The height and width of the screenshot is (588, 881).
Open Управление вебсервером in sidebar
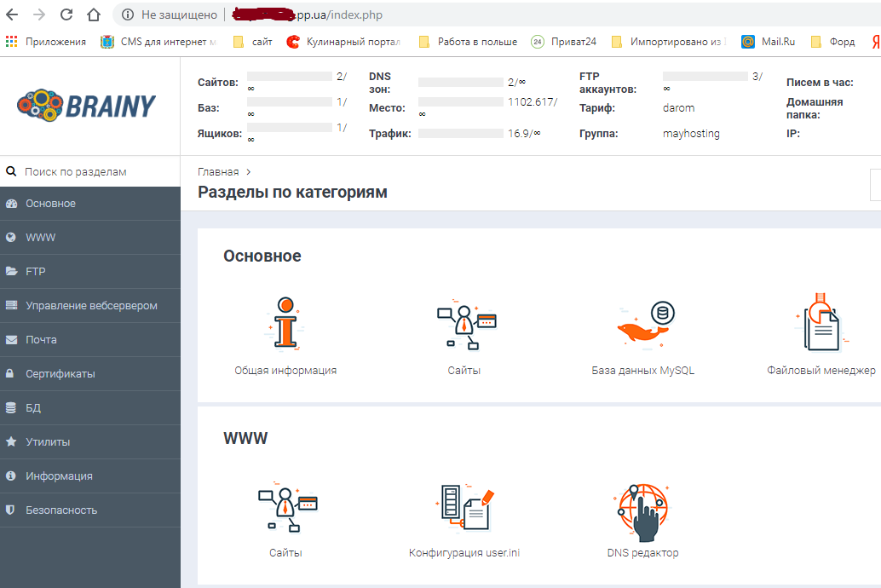(91, 306)
